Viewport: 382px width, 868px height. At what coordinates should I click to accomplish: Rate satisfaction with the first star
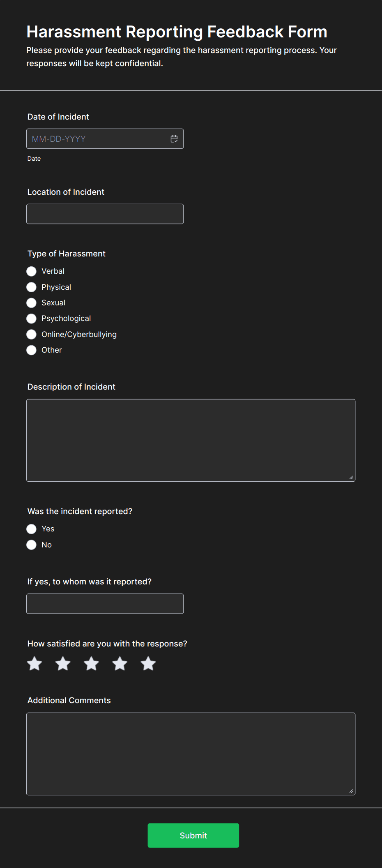click(x=35, y=664)
